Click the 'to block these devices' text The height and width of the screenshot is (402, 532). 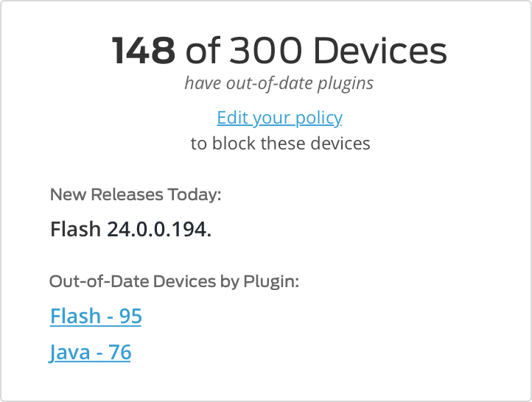pyautogui.click(x=280, y=143)
